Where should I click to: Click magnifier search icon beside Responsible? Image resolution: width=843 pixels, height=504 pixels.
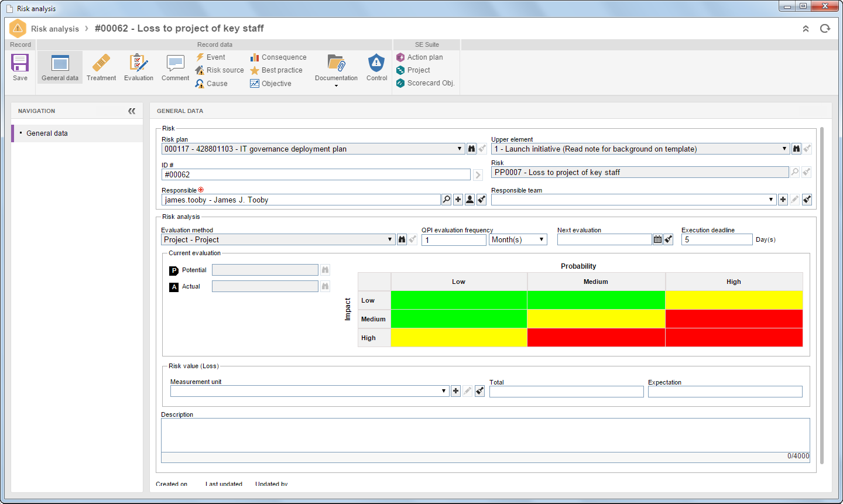click(446, 200)
